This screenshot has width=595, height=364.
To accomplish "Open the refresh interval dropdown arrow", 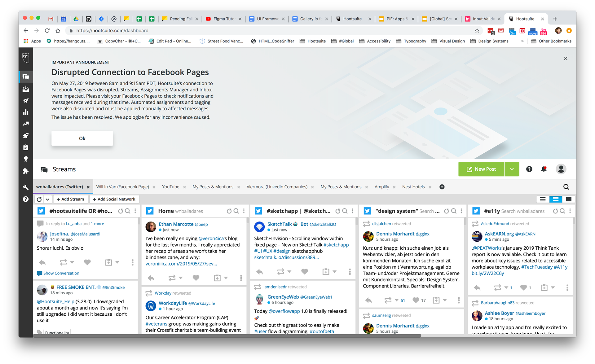I will point(47,199).
